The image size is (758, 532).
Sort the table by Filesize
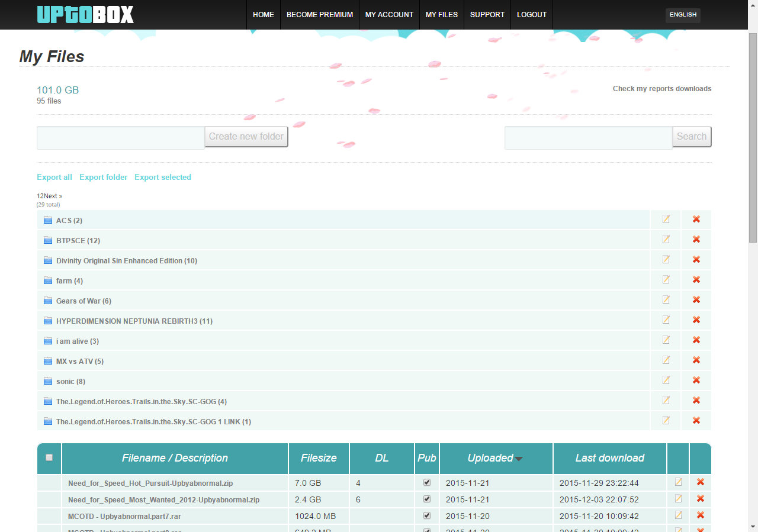click(319, 458)
